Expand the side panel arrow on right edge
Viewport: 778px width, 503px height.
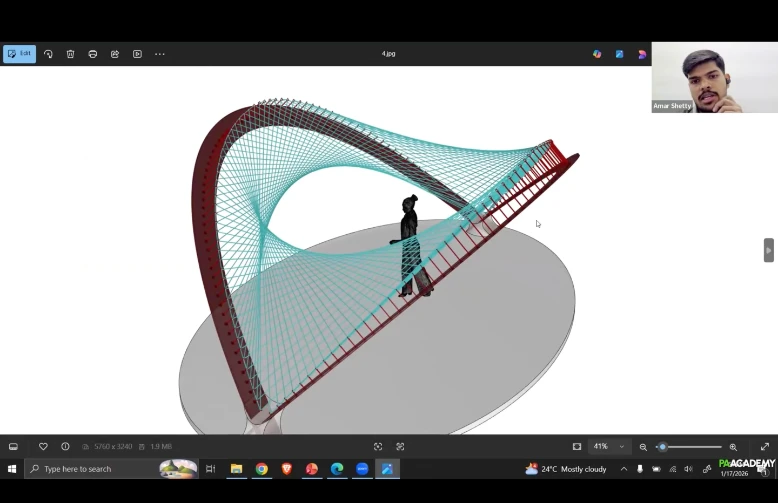click(768, 250)
